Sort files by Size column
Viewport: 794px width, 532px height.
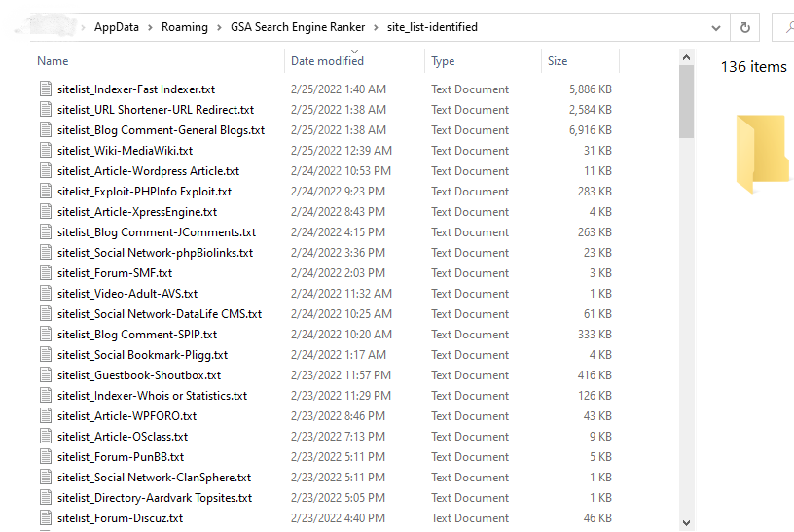[558, 60]
